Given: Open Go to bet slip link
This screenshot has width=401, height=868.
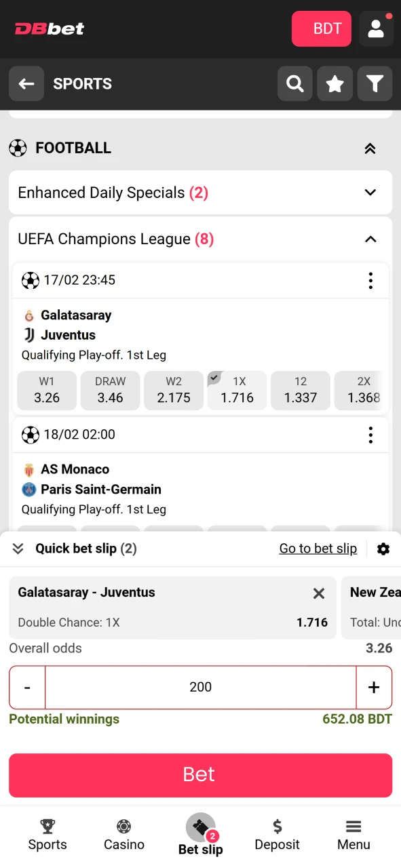Looking at the screenshot, I should [x=318, y=549].
